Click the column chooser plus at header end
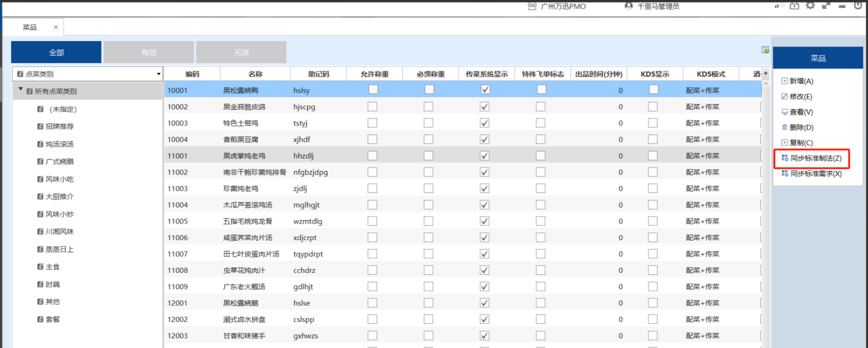 point(765,74)
